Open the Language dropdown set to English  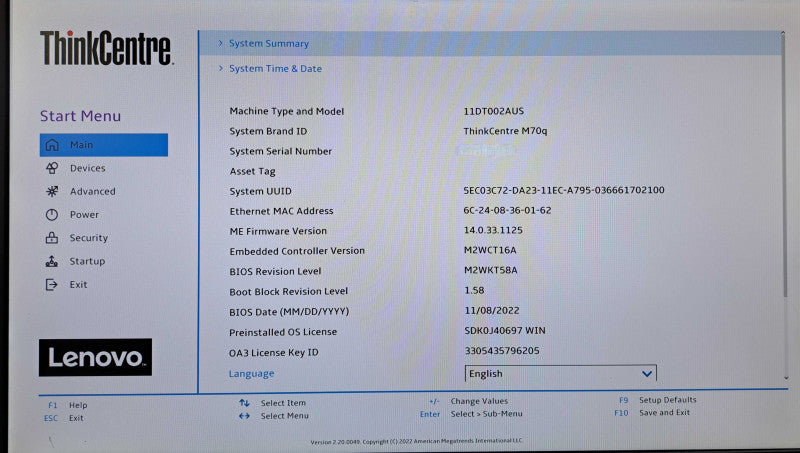click(x=560, y=373)
